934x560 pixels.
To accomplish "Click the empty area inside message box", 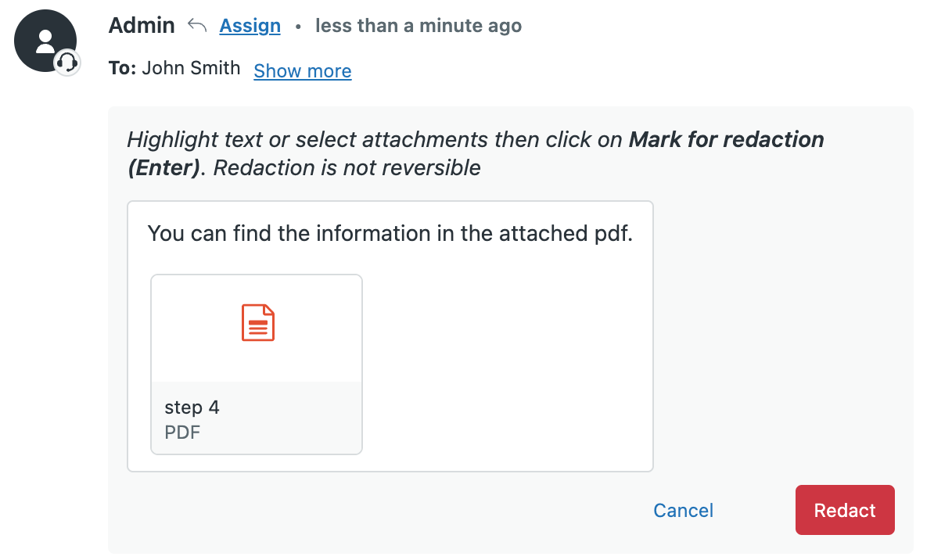I will pos(506,364).
